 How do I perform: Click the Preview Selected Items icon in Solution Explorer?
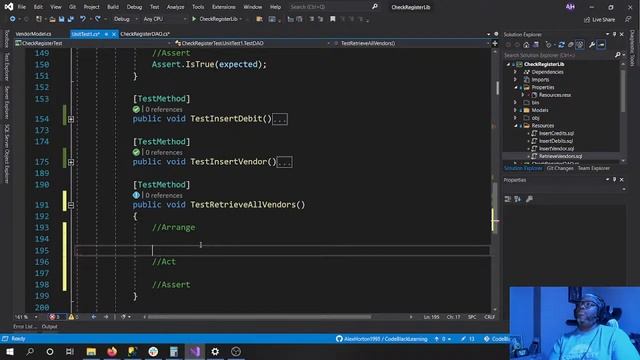click(601, 45)
